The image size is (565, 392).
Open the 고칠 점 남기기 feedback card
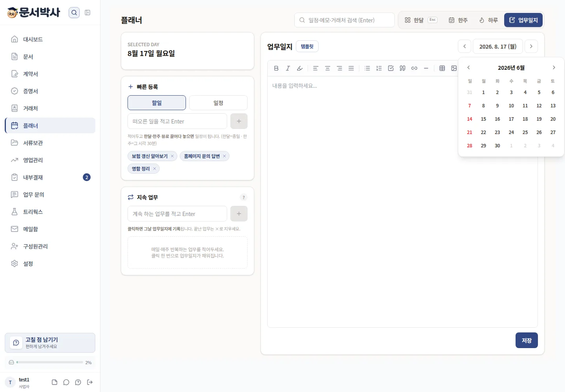[x=50, y=343]
